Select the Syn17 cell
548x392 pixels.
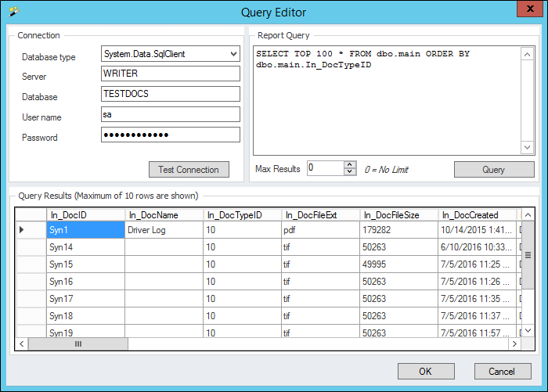click(x=85, y=298)
